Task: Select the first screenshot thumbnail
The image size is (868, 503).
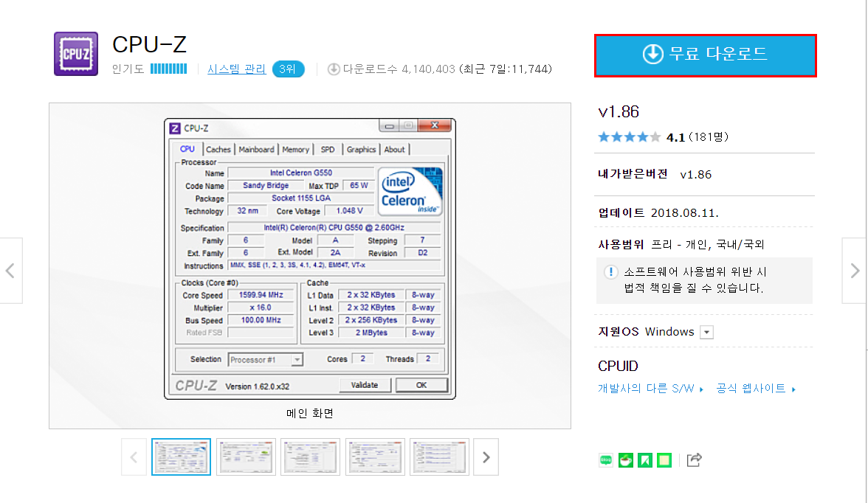Action: (x=181, y=457)
